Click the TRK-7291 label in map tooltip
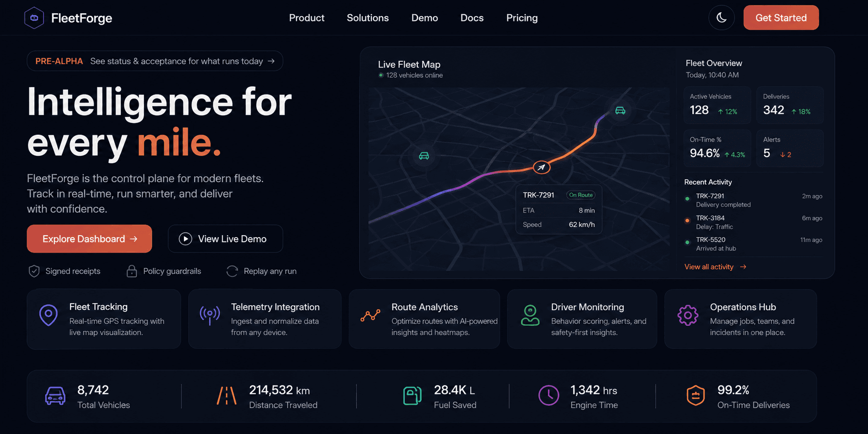The width and height of the screenshot is (868, 434). 538,195
